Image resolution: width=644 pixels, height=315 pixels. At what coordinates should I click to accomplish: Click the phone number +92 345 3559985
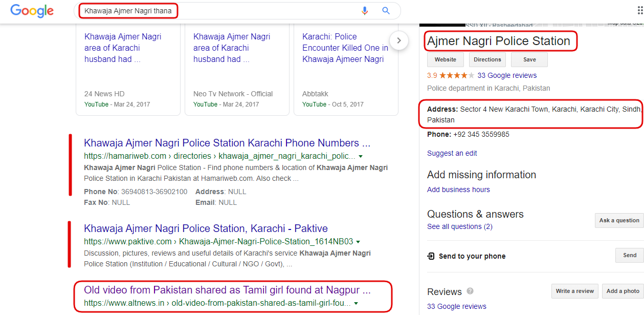tap(481, 134)
